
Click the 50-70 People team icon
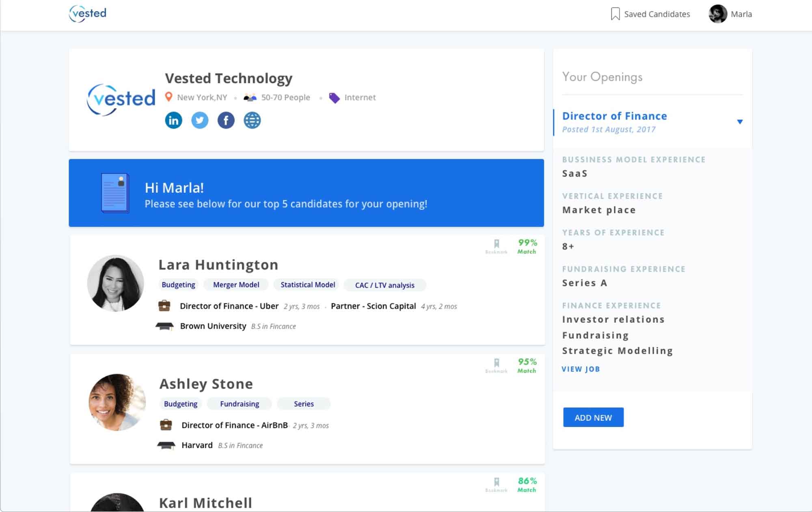click(250, 97)
